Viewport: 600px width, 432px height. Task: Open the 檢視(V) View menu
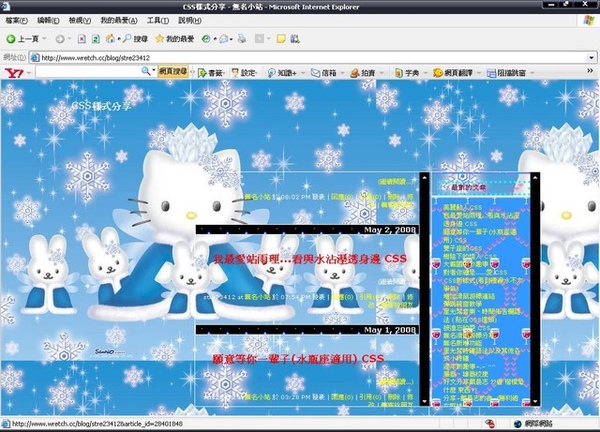(x=80, y=20)
